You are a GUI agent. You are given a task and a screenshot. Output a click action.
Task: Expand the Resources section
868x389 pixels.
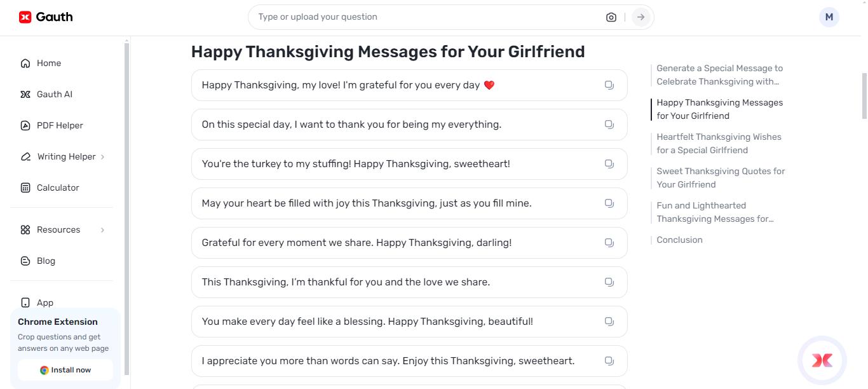(x=58, y=229)
